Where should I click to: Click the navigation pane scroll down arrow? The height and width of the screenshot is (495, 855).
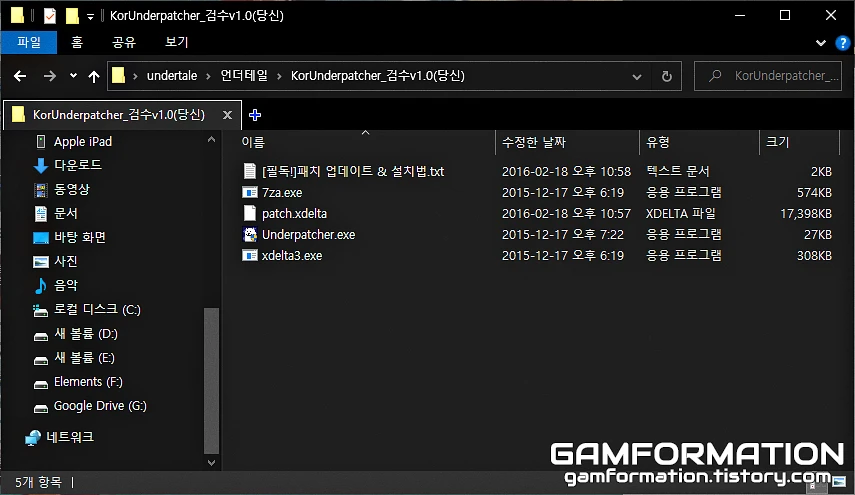click(x=212, y=463)
